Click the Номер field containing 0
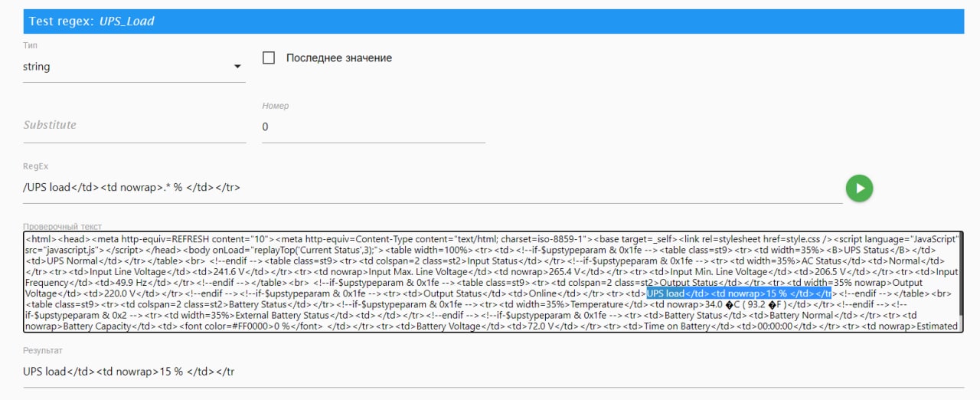Screen dimensions: 980x400 click(374, 126)
